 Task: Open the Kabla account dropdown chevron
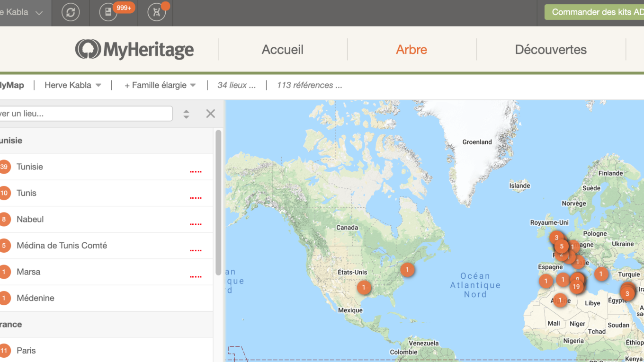click(x=39, y=13)
